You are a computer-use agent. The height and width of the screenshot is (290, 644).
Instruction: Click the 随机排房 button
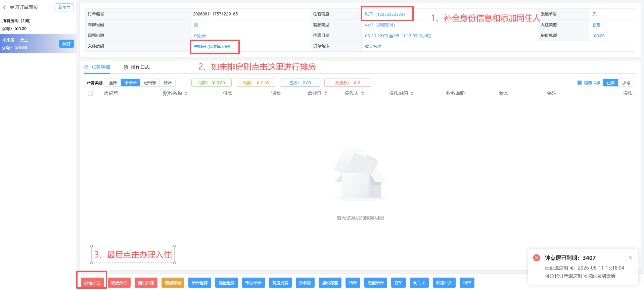(146, 283)
